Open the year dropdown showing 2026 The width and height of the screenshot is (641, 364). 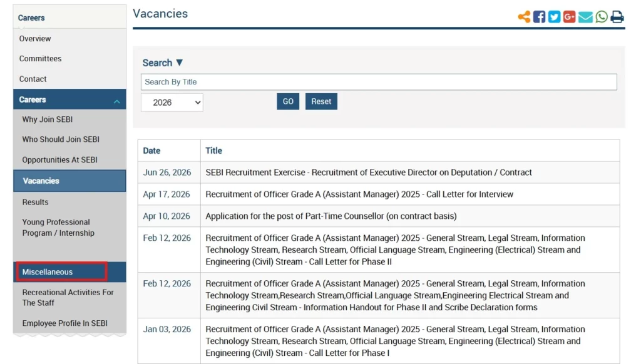tap(172, 103)
